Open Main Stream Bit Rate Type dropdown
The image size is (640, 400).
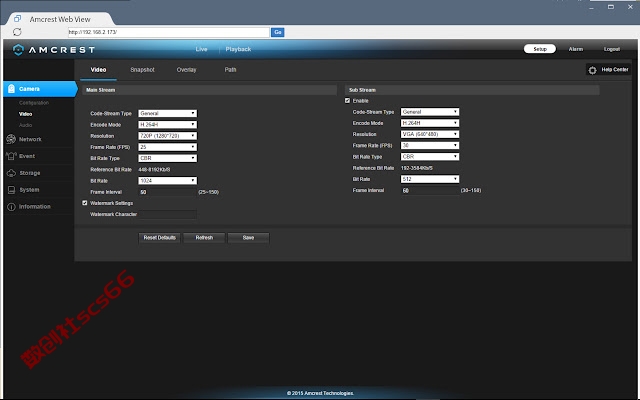(x=167, y=158)
